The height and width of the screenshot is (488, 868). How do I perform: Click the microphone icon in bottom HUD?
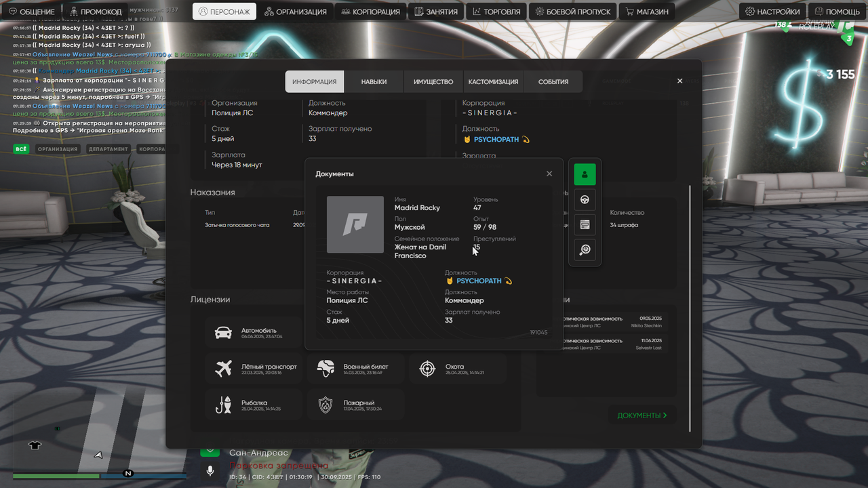click(210, 470)
